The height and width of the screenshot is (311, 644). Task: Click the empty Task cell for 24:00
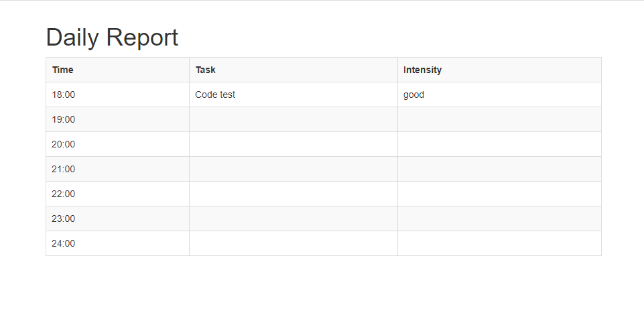[x=293, y=243]
